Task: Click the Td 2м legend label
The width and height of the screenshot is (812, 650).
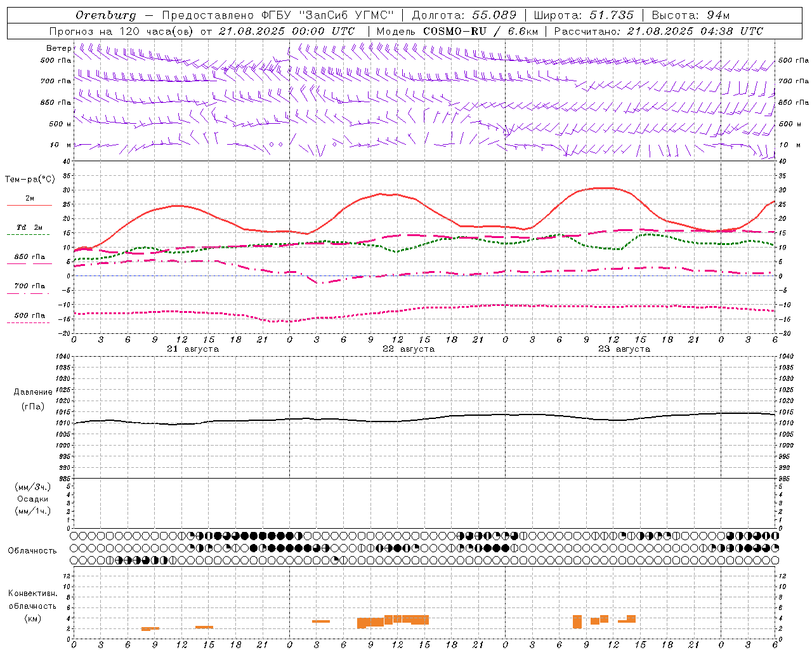Action: pos(30,227)
